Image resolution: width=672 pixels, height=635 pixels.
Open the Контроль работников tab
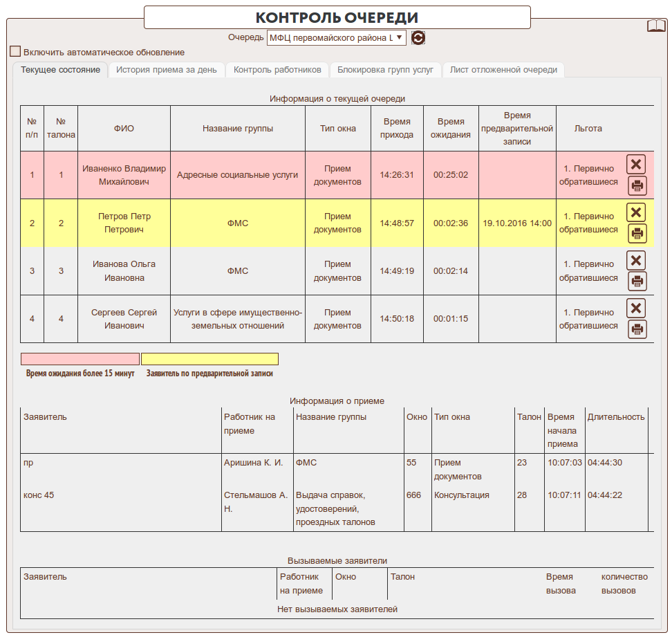[277, 70]
